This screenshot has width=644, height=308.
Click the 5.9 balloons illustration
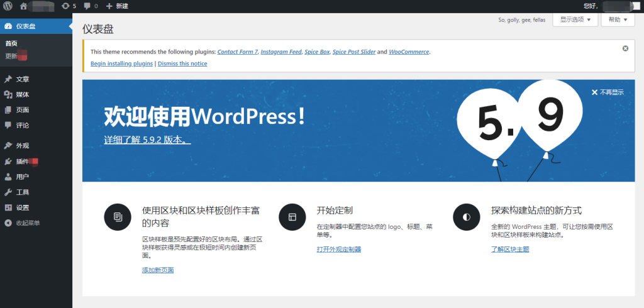click(x=519, y=131)
